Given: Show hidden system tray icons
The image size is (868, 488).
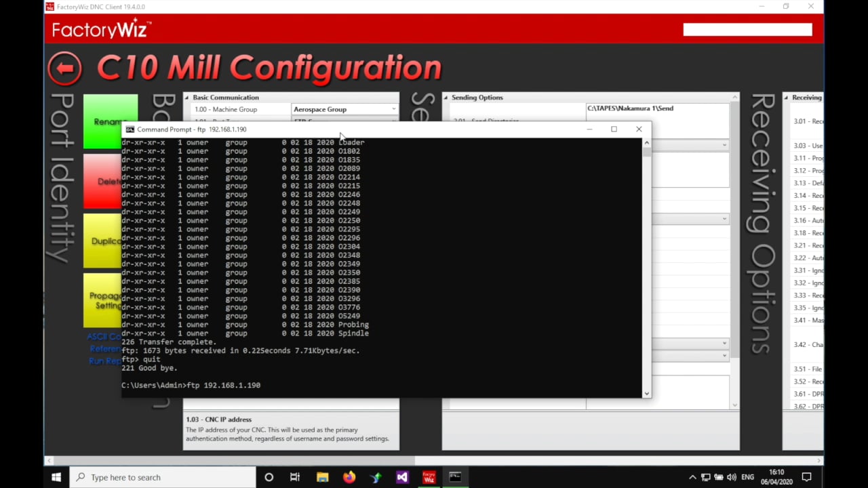Looking at the screenshot, I should [x=692, y=477].
